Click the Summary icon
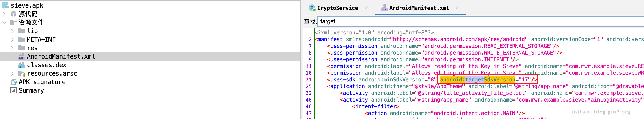 (13, 91)
